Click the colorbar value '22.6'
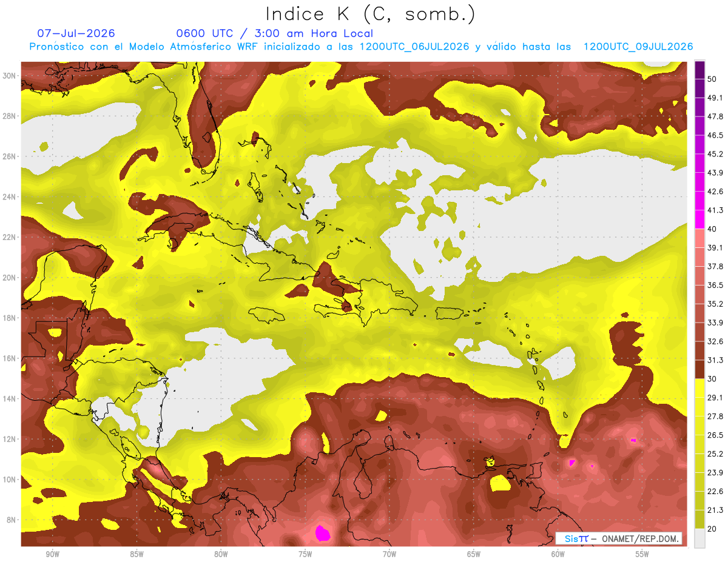The image size is (728, 562). tap(715, 491)
